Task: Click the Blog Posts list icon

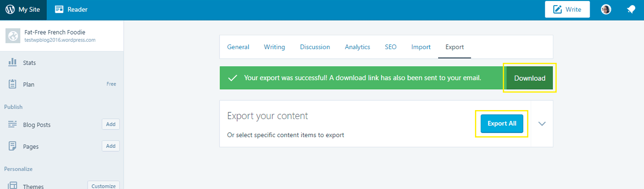Action: click(13, 125)
